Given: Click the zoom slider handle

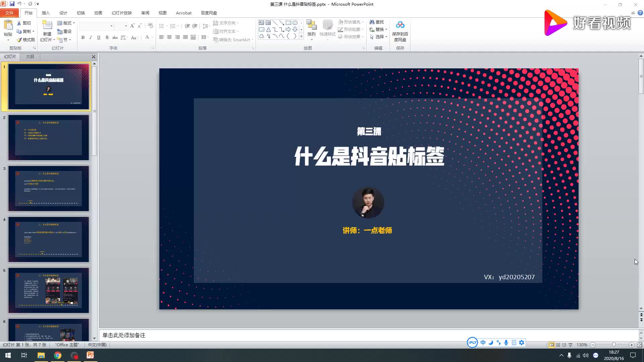Looking at the screenshot, I should tap(614, 345).
